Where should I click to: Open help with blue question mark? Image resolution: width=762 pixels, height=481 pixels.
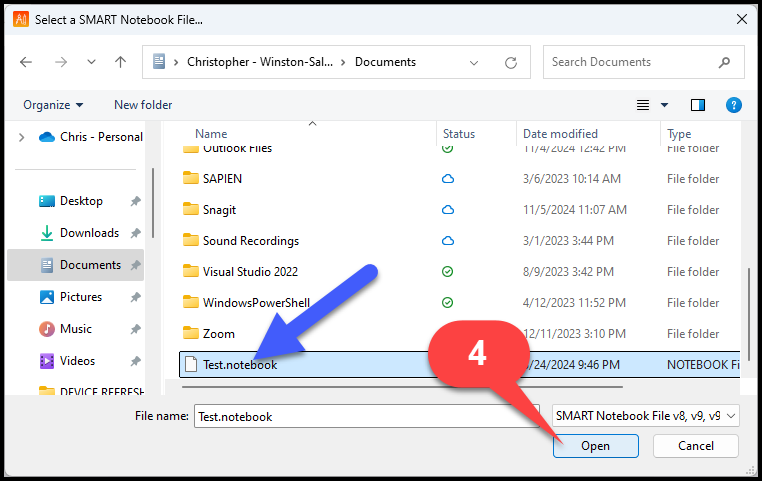(733, 105)
